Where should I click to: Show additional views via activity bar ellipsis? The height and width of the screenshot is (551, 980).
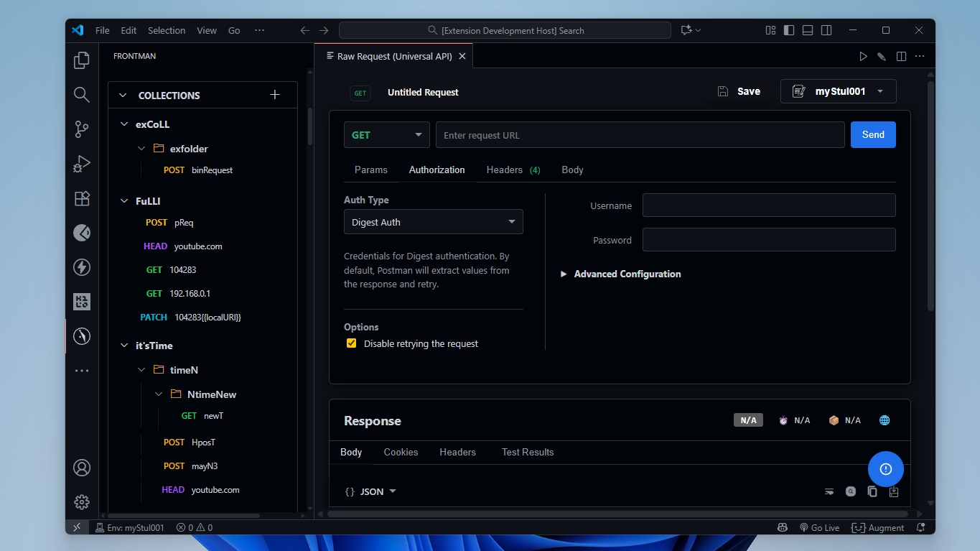(x=82, y=371)
